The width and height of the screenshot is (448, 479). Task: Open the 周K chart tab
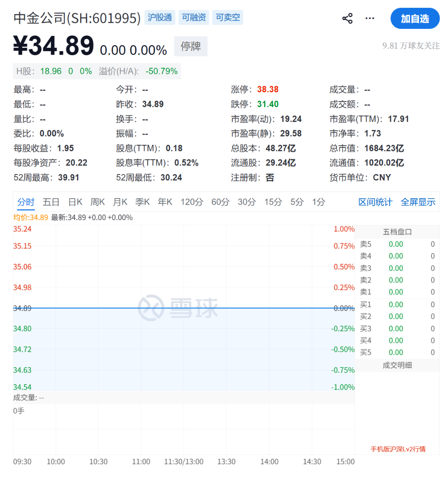[x=98, y=202]
